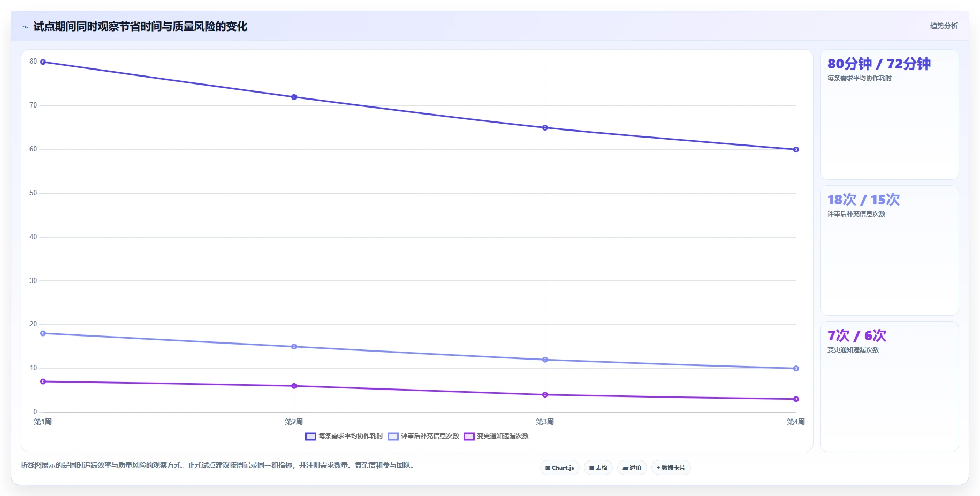Click the 第3周 point on 补充信息次数 line (12)

(545, 360)
